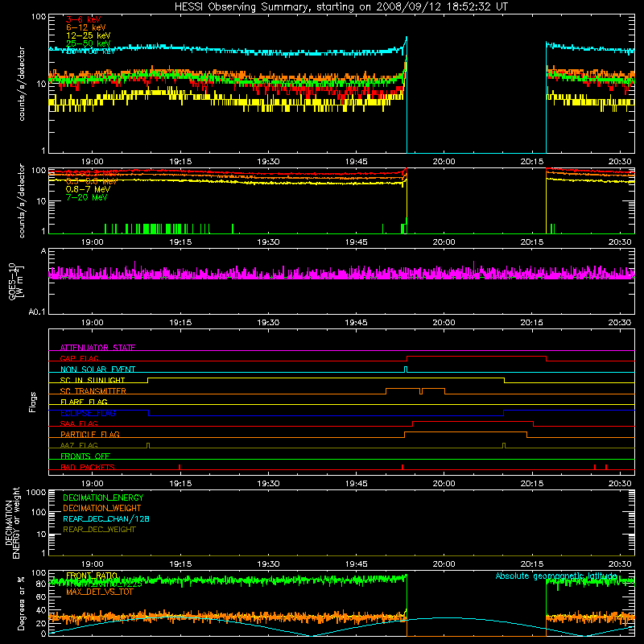Click the SC_IN_SUNLIGHT flag label
The width and height of the screenshot is (644, 644).
click(x=93, y=380)
